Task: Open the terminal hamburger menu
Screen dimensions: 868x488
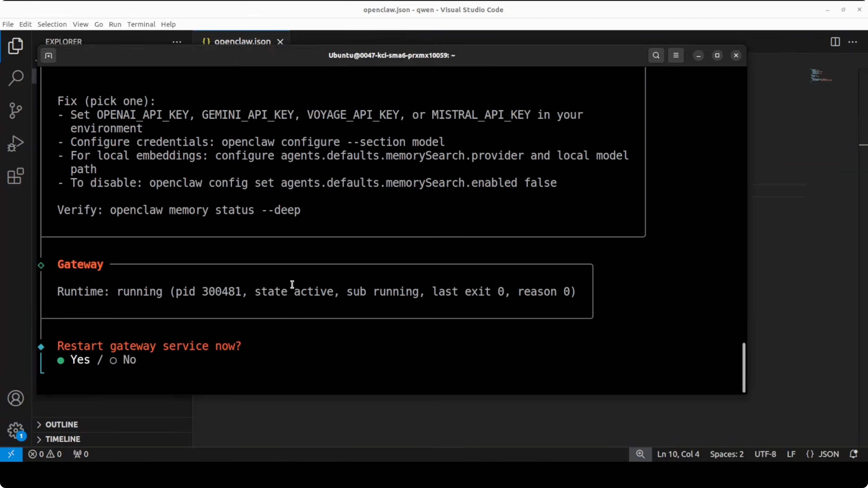Action: point(676,56)
